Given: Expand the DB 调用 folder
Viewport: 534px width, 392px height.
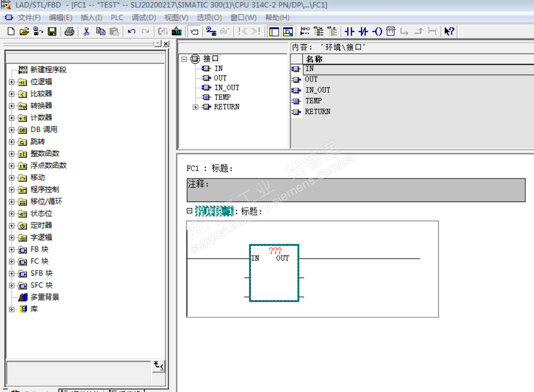Looking at the screenshot, I should [11, 130].
